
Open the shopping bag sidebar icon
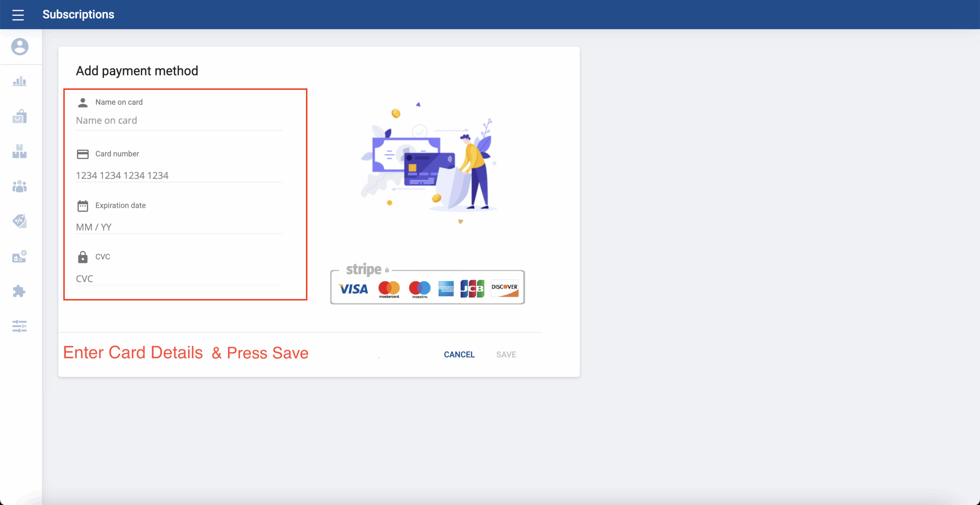pyautogui.click(x=20, y=116)
